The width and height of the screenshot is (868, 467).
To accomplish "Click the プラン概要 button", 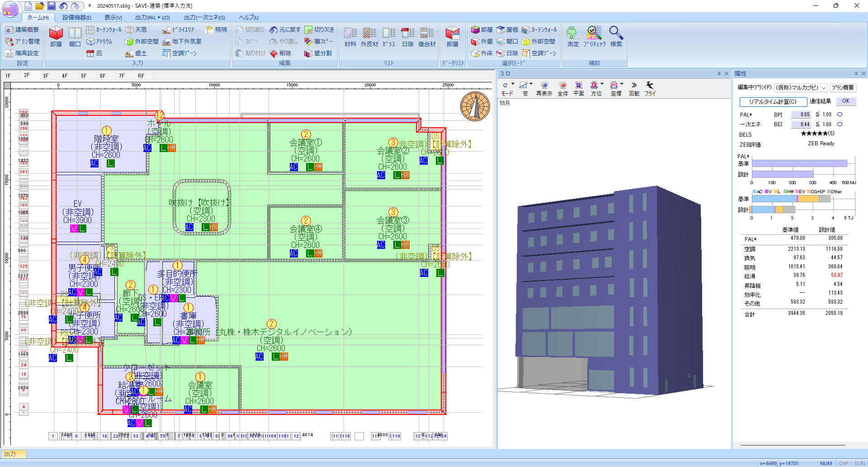I will 843,88.
